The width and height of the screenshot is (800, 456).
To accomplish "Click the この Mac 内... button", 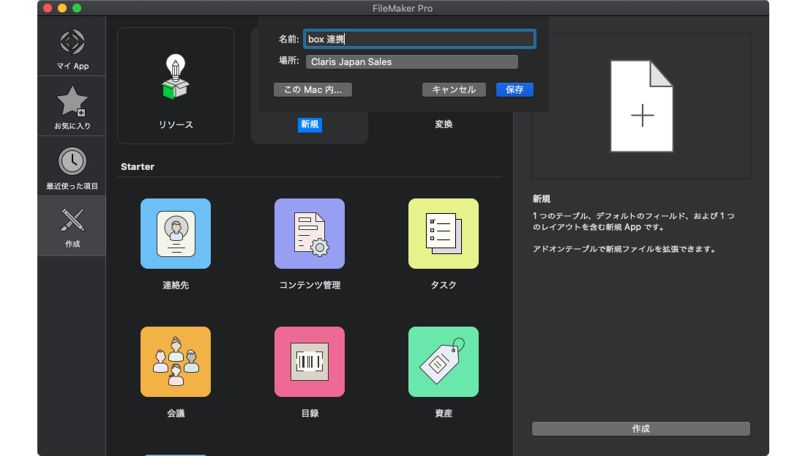I will point(313,90).
